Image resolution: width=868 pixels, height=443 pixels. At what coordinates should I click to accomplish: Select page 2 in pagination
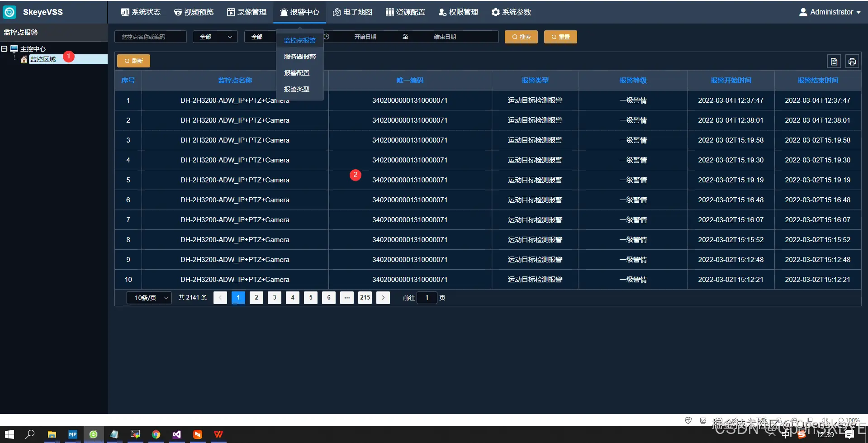pos(256,298)
